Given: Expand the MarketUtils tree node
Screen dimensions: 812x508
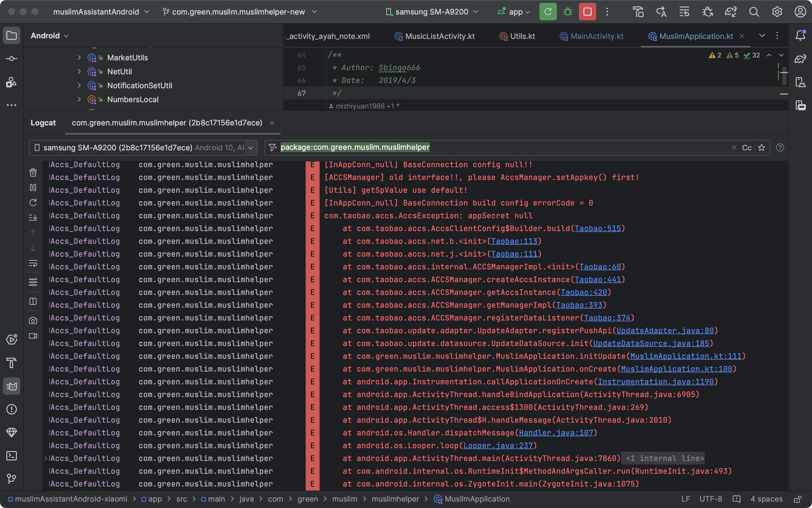Looking at the screenshot, I should tap(79, 58).
